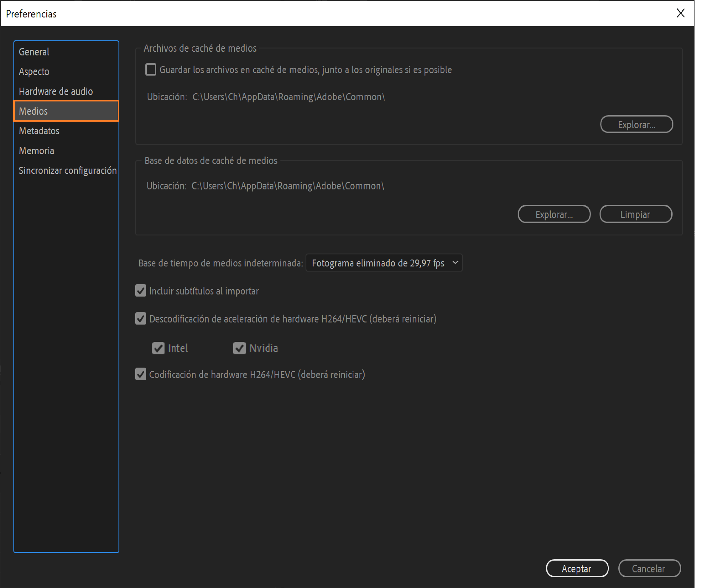Image resolution: width=706 pixels, height=588 pixels.
Task: Uncheck the Intel decoding option
Action: [x=158, y=348]
